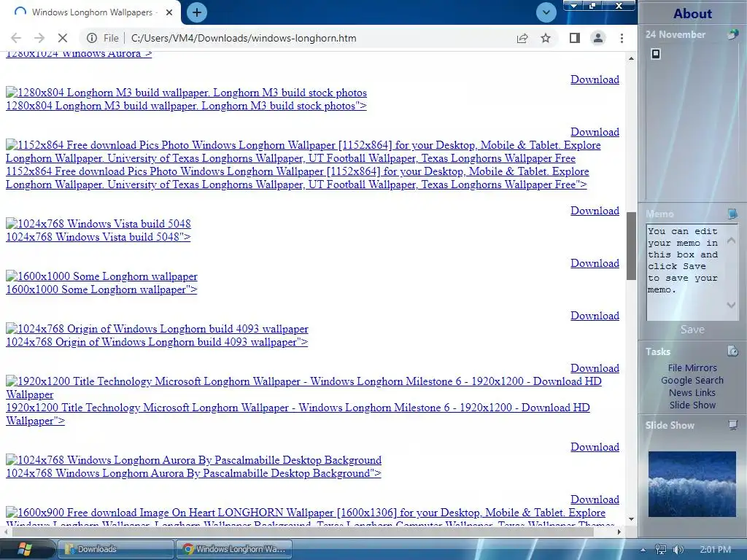Viewport: 747px width, 560px height.
Task: Download the wallpaper listed under 1280x1024 Aurora
Action: pyautogui.click(x=595, y=79)
